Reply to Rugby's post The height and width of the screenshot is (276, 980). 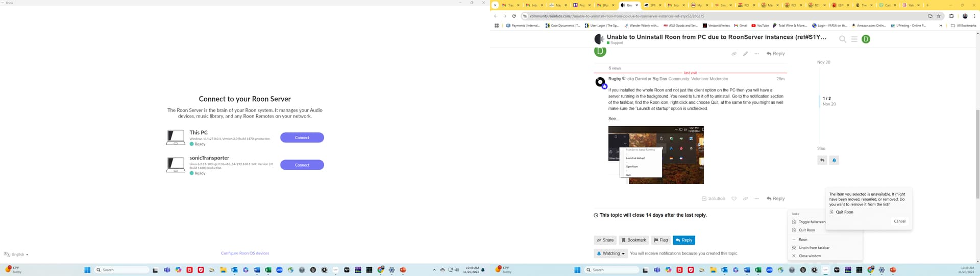[776, 198]
